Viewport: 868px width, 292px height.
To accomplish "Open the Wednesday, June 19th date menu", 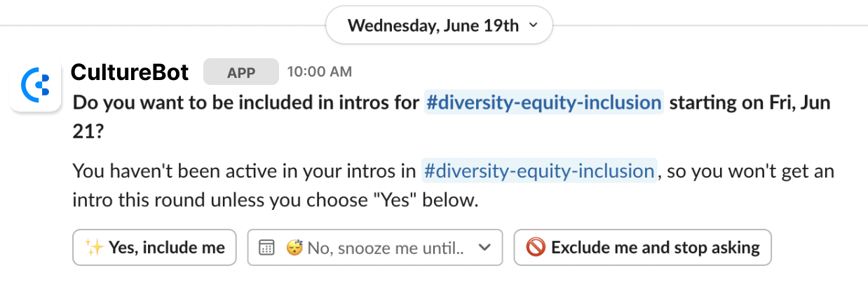I will pyautogui.click(x=433, y=27).
